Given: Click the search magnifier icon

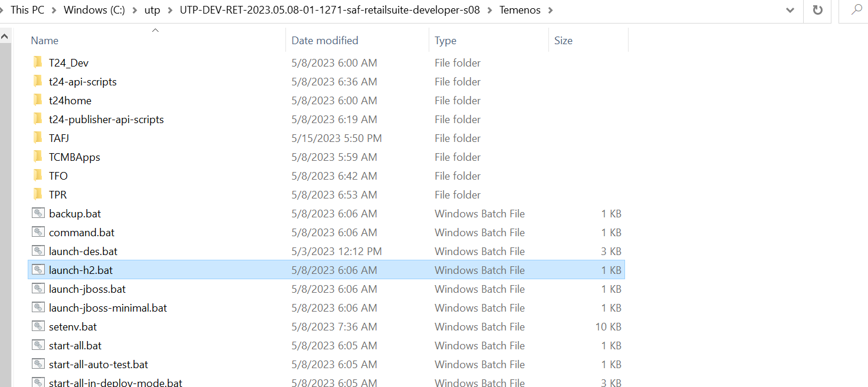Looking at the screenshot, I should (856, 10).
